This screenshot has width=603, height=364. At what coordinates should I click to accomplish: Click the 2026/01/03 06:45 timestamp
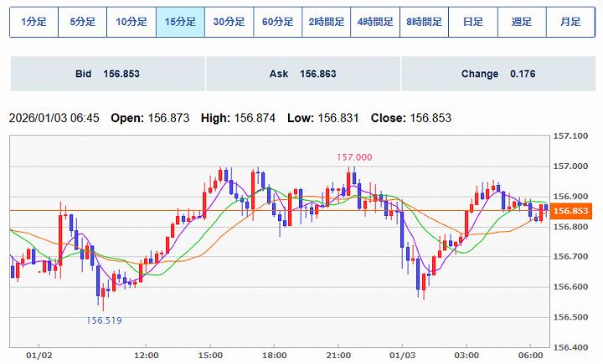tap(54, 119)
